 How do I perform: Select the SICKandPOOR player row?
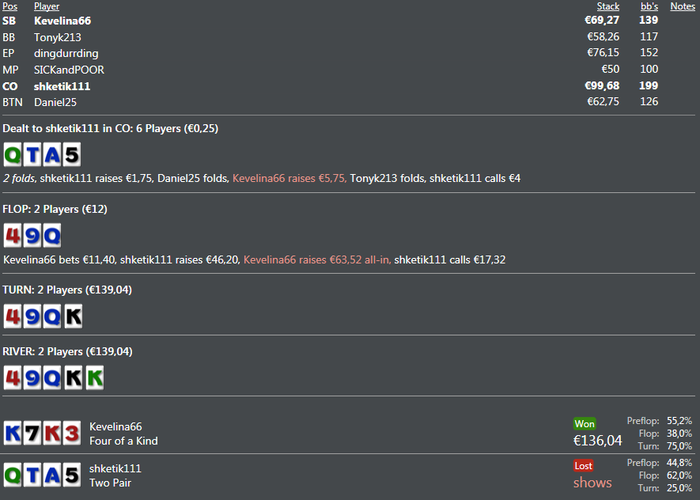[x=69, y=69]
